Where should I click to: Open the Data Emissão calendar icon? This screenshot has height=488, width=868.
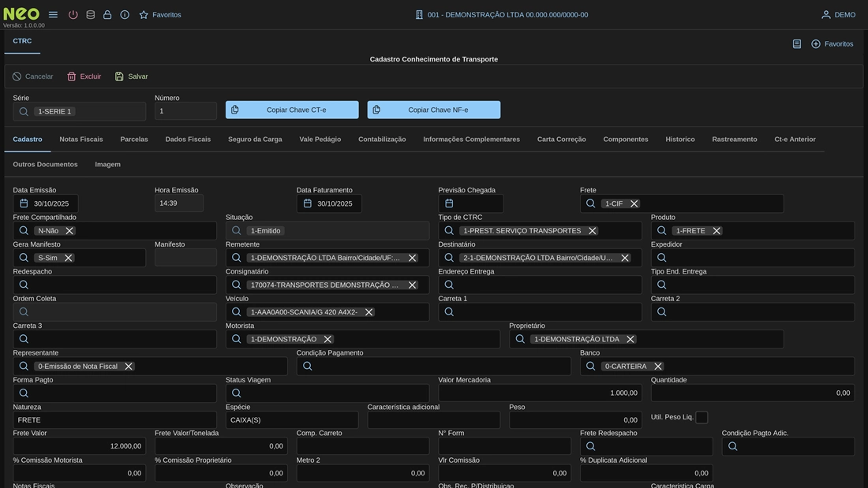[x=24, y=203]
